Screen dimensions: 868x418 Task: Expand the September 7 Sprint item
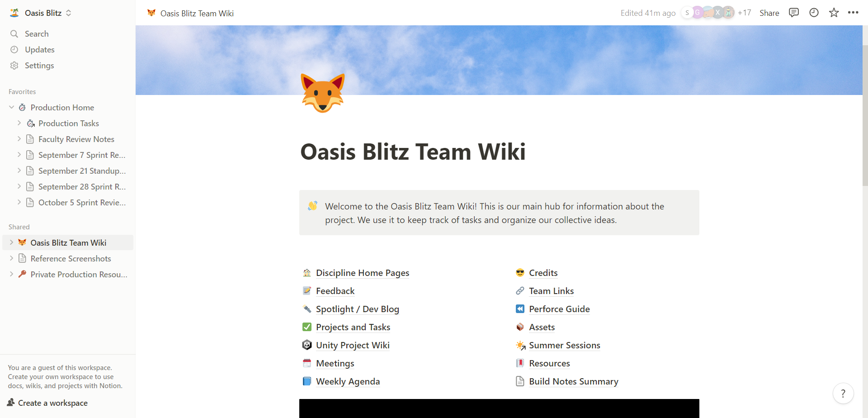pyautogui.click(x=19, y=155)
